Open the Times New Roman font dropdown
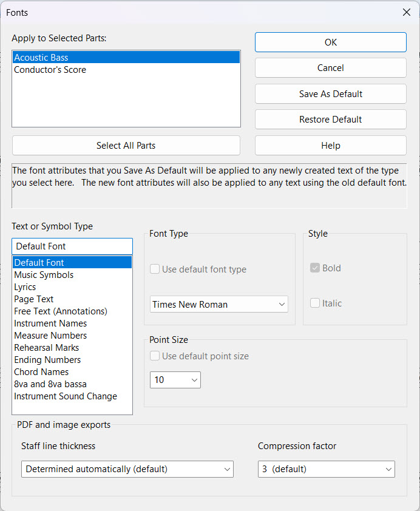420x511 pixels. click(x=218, y=305)
